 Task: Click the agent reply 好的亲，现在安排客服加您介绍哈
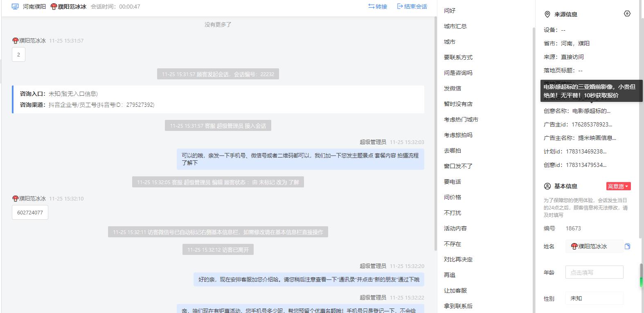309,279
